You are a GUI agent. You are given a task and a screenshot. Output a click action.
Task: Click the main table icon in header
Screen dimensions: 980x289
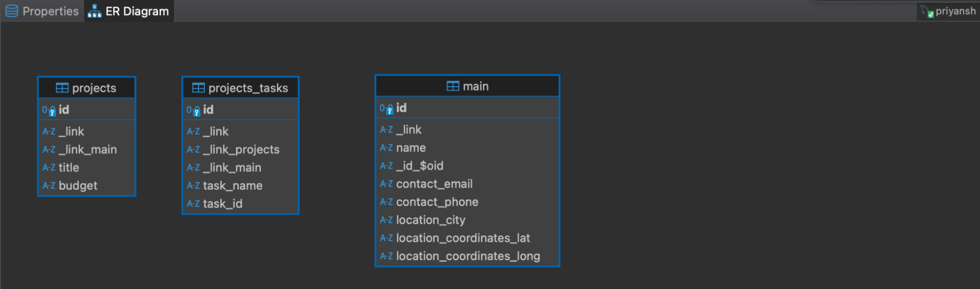point(452,86)
